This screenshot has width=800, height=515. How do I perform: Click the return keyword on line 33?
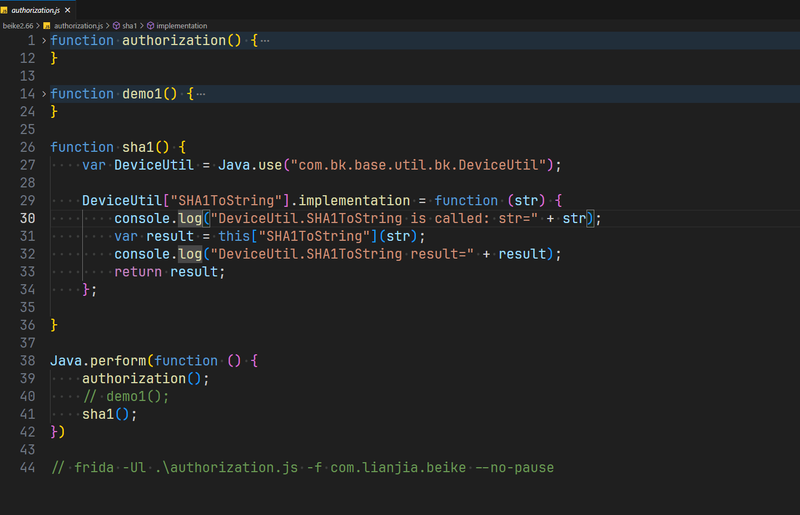[x=138, y=272]
